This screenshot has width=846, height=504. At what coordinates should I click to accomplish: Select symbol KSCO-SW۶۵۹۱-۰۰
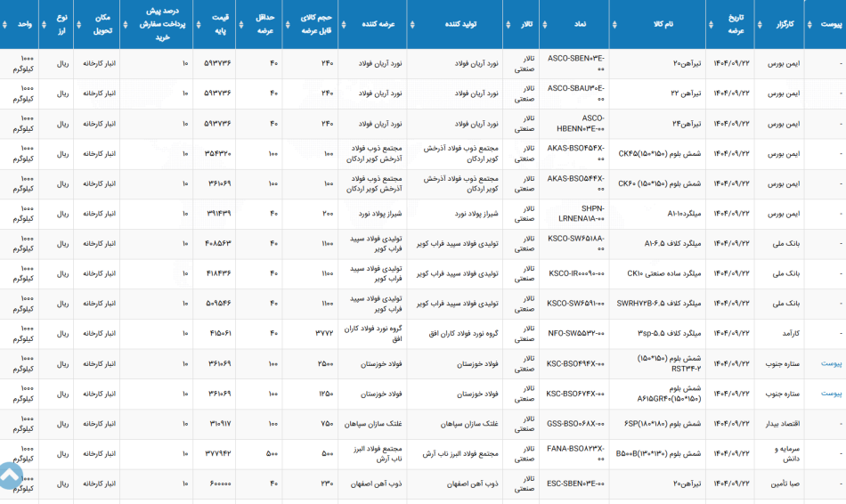click(x=575, y=304)
